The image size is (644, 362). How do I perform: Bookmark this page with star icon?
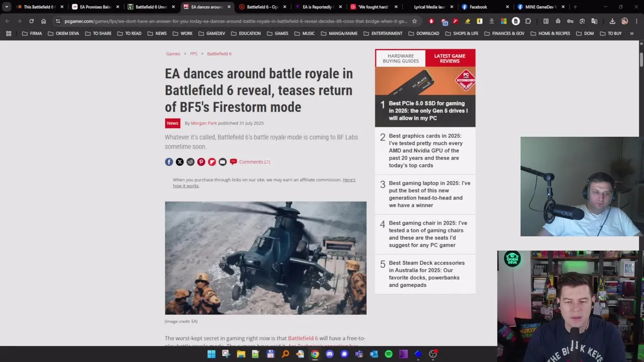tap(414, 21)
